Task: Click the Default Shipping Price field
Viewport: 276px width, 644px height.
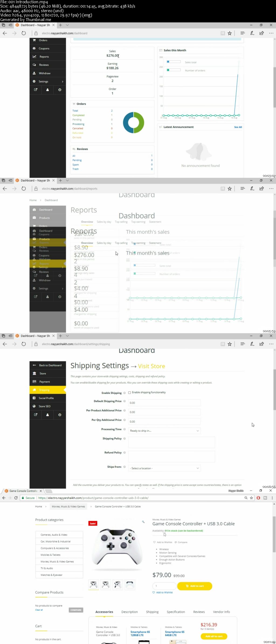Action: pos(164,403)
